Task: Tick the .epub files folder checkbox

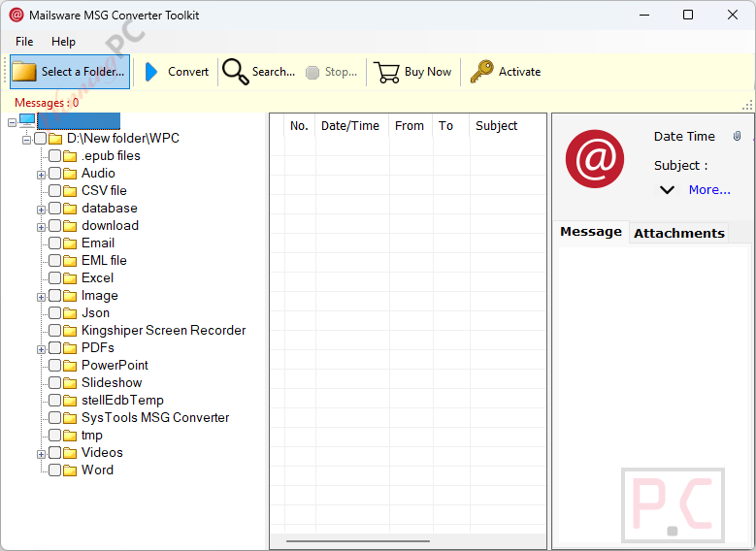Action: [x=55, y=156]
